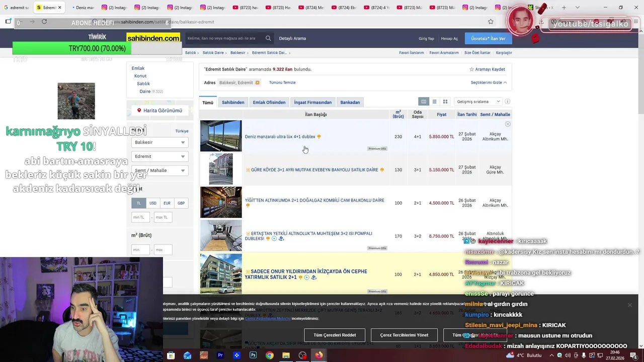Image resolution: width=644 pixels, height=362 pixels.
Task: Switch to the Sahibinden tab
Action: click(233, 102)
